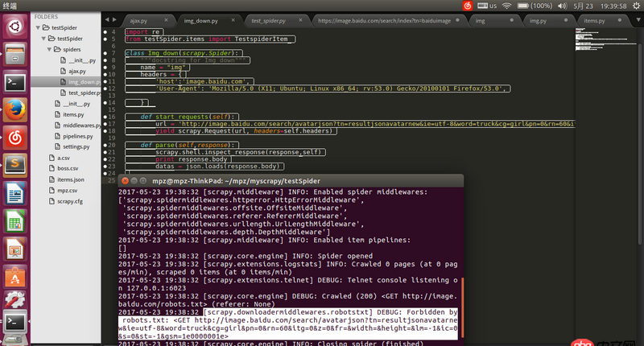
Task: Open Sublime Text from the launcher
Action: [x=14, y=165]
